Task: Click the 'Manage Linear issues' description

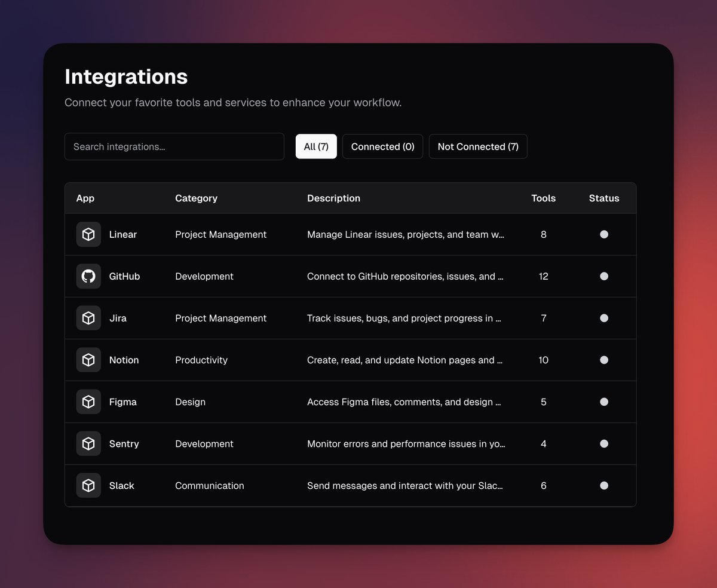Action: pos(406,234)
